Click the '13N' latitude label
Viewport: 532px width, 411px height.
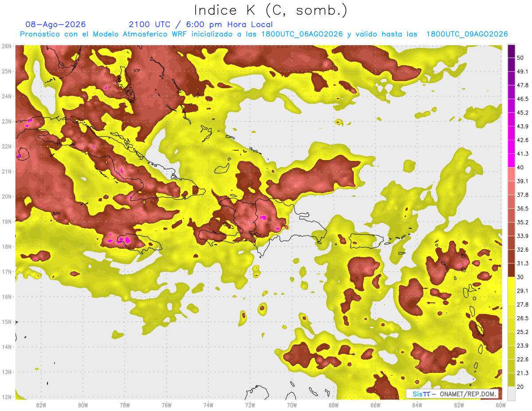(7, 372)
